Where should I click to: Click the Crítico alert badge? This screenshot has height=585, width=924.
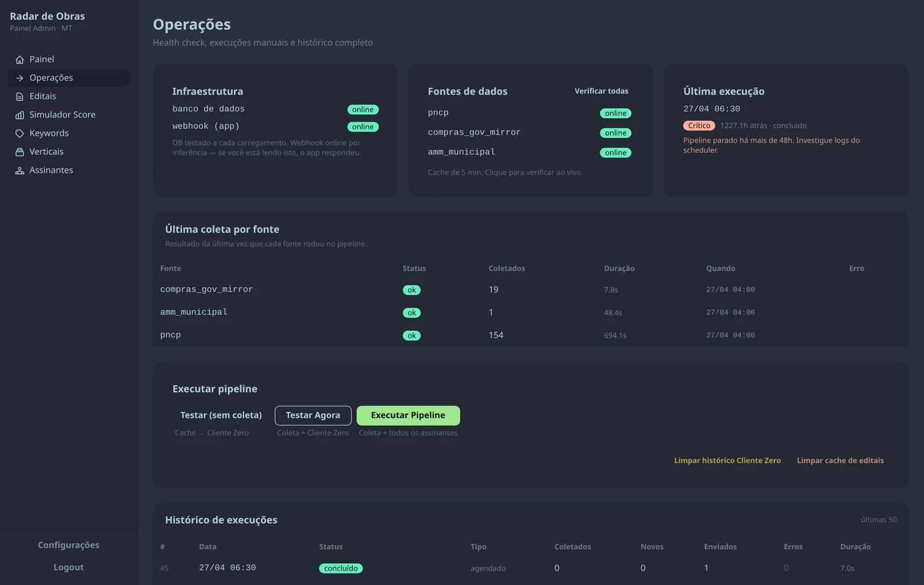point(699,125)
